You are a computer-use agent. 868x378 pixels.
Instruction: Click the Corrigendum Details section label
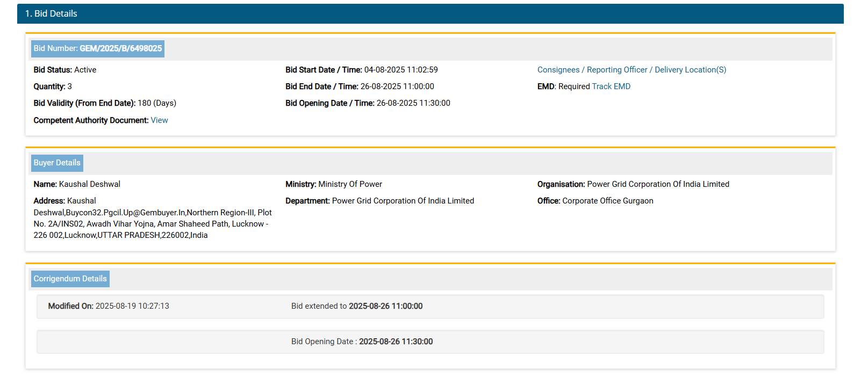(70, 279)
